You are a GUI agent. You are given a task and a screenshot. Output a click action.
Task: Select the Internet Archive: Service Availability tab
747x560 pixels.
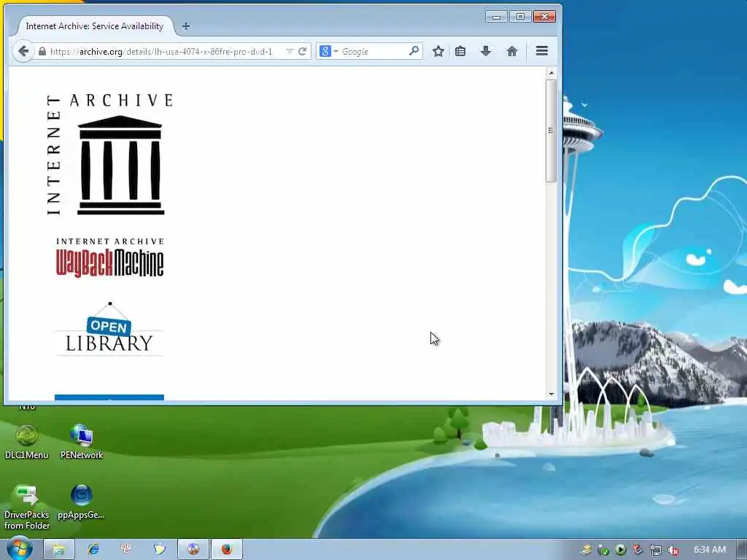pos(95,26)
